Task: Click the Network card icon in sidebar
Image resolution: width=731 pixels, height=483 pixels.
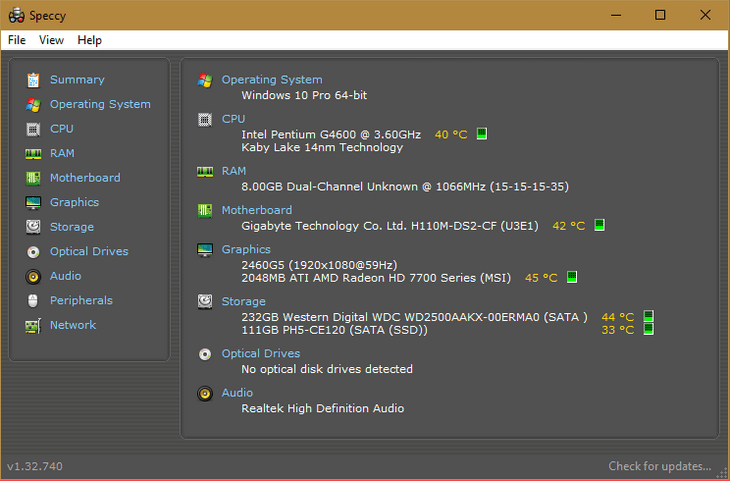Action: [x=33, y=325]
